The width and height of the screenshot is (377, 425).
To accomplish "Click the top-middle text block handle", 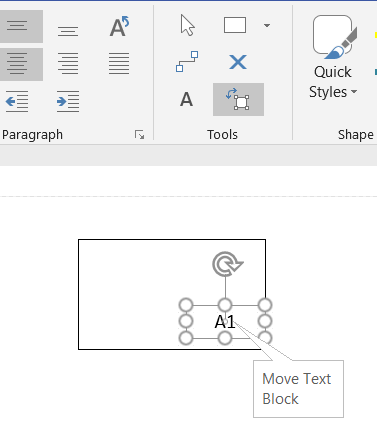I will pyautogui.click(x=225, y=305).
